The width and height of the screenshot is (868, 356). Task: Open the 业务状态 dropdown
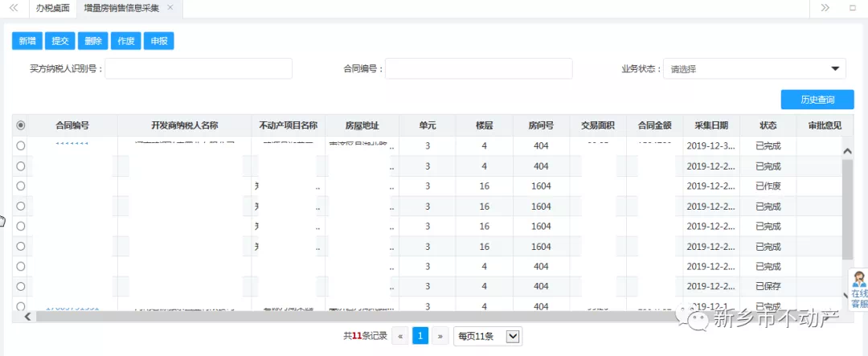755,69
